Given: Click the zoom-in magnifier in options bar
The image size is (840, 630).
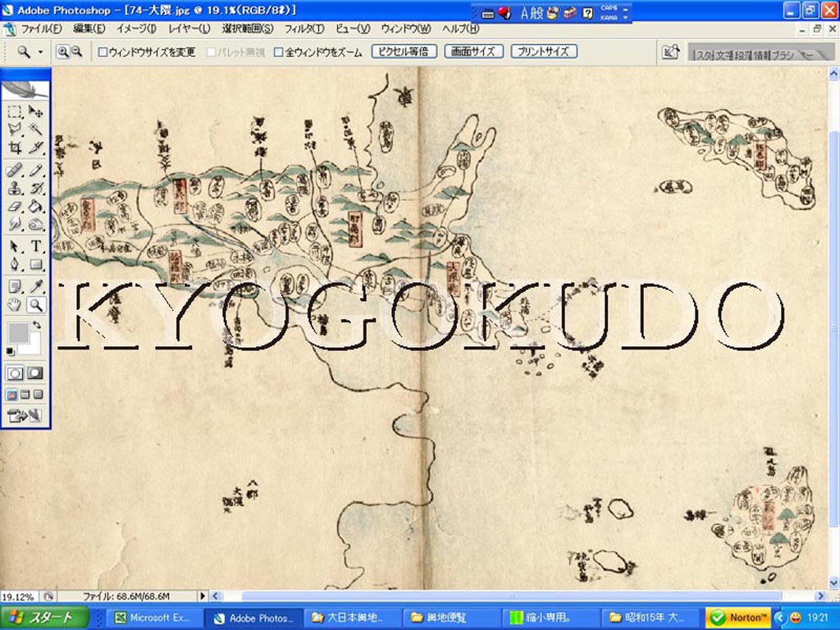Looking at the screenshot, I should click(63, 52).
